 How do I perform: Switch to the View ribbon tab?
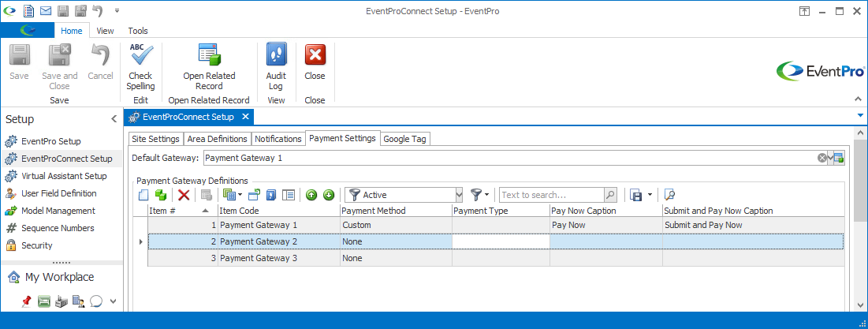coord(105,31)
